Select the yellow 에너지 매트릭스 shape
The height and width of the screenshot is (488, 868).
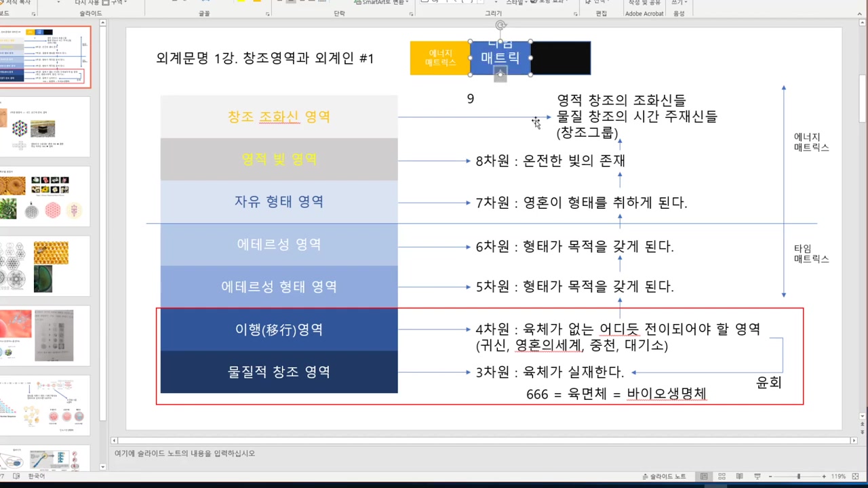(x=440, y=58)
